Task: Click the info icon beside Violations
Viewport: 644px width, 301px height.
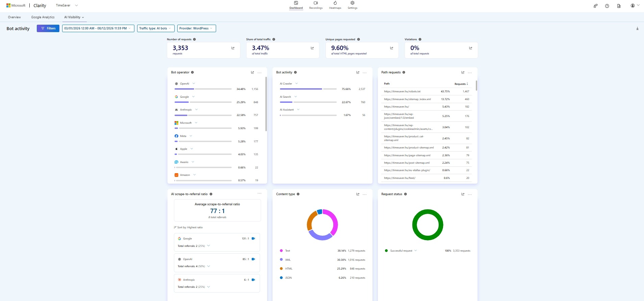Action: click(x=420, y=39)
